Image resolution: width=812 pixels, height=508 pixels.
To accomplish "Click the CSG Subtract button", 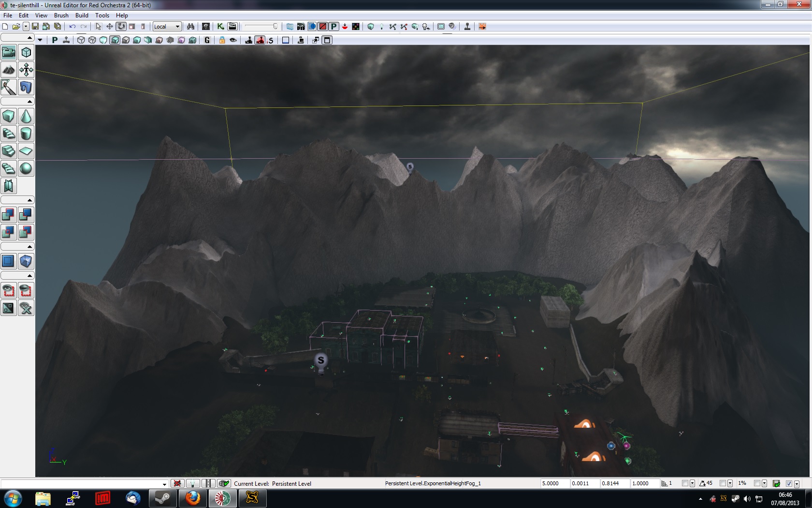I will (x=26, y=215).
